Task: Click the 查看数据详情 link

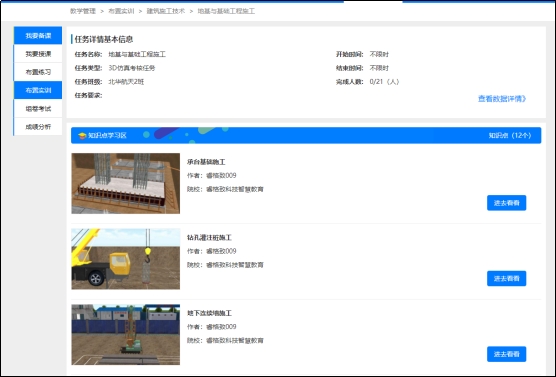Action: 502,99
